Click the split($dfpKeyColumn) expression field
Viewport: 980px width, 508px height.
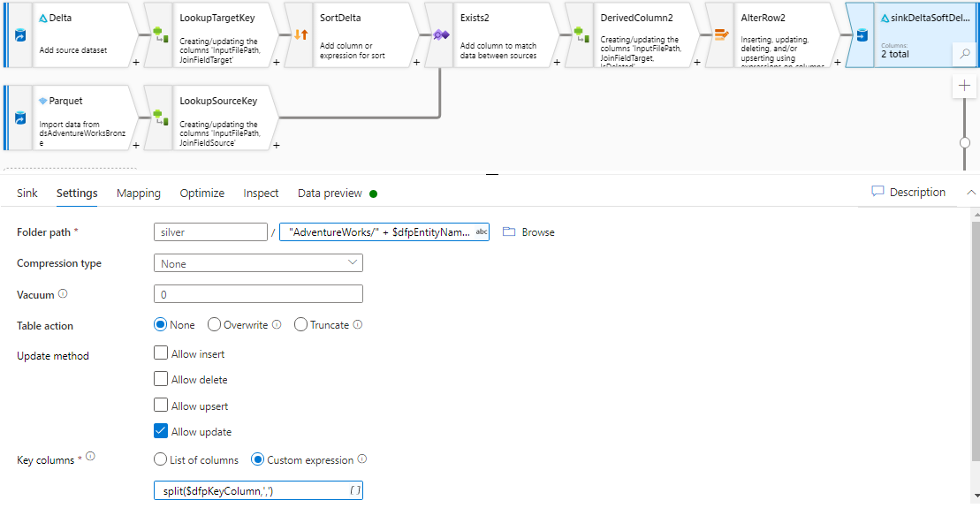pos(258,490)
